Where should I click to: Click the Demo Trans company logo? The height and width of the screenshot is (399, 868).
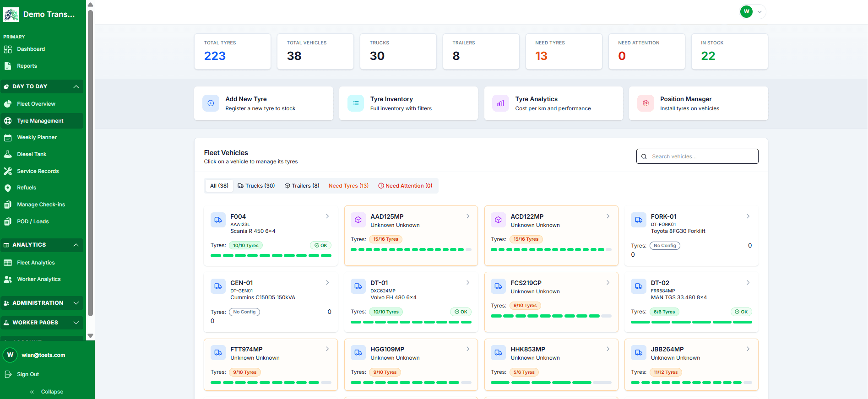[x=11, y=15]
